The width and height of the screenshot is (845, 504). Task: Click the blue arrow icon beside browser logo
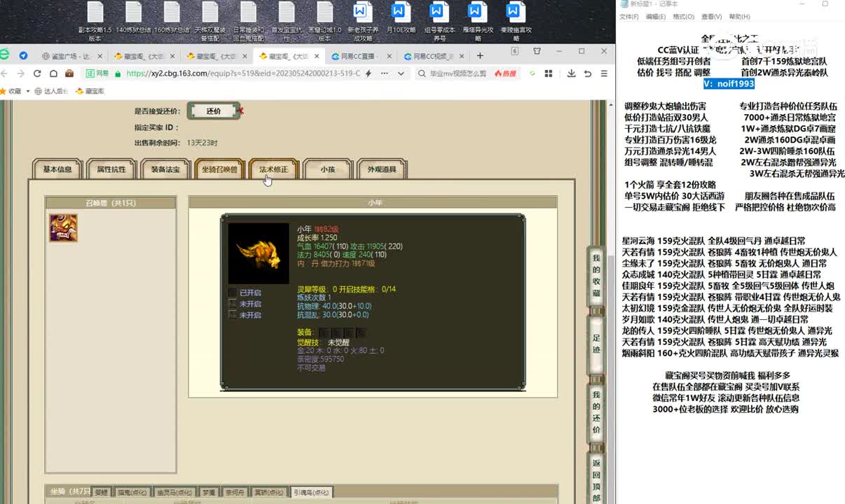point(23,56)
